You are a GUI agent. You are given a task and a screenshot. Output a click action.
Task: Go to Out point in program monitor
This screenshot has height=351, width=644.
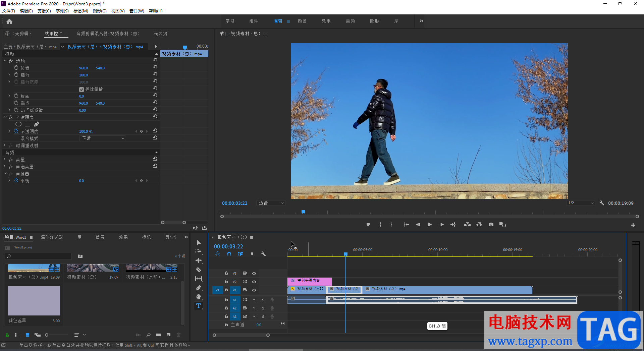click(453, 225)
